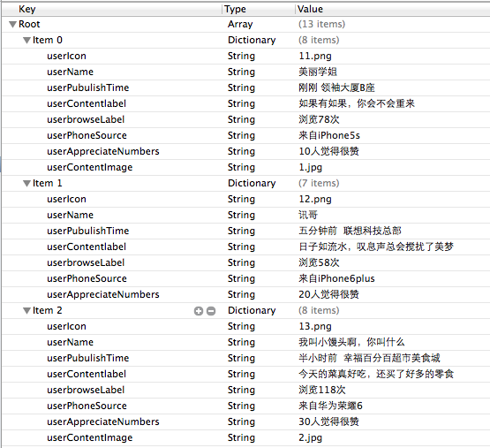Select the 2.jpg value in Item 2
This screenshot has width=490, height=448.
[x=310, y=437]
